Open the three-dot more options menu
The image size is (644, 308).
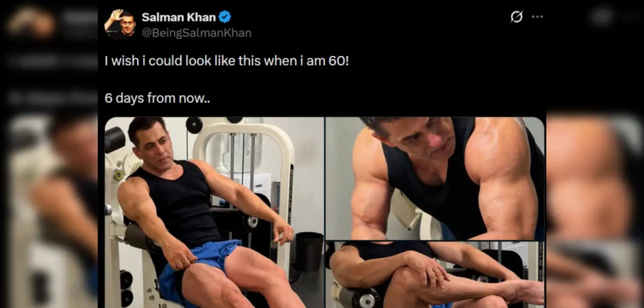pyautogui.click(x=537, y=17)
